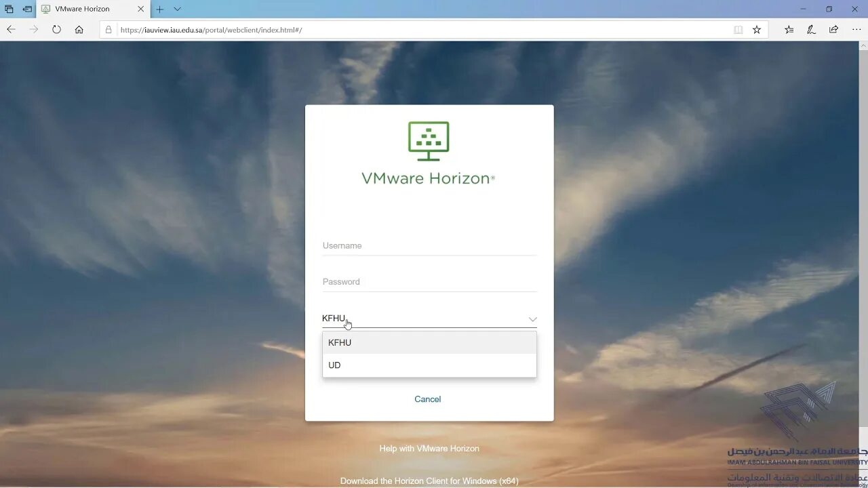Reload the page with Refresh icon
Viewport: 868px width, 488px height.
click(56, 29)
